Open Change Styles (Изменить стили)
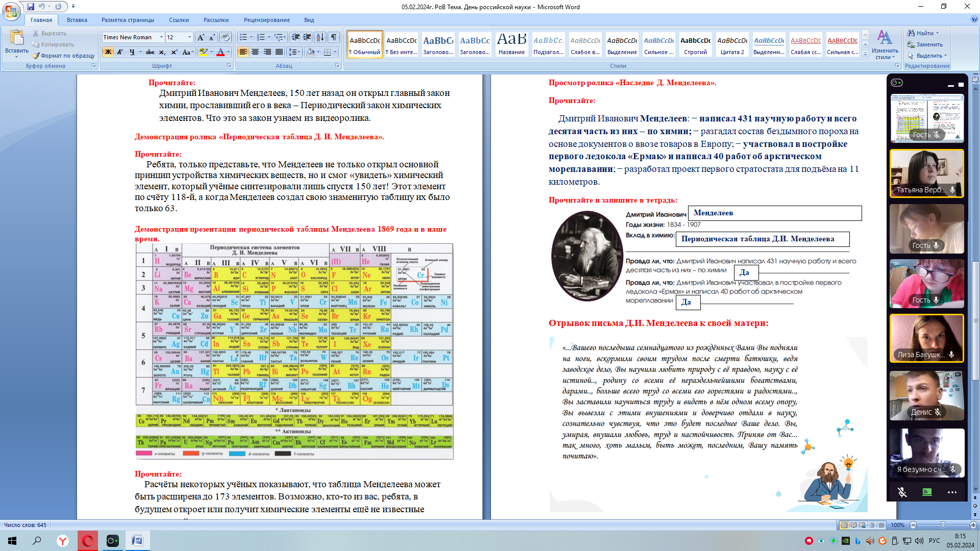 pos(885,45)
